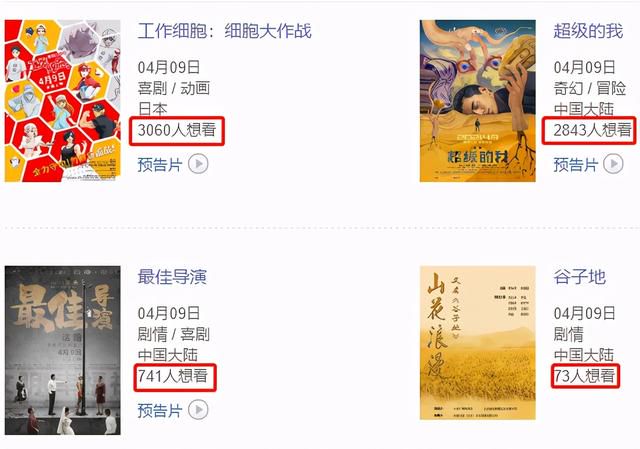Play trailer icon for 超级的我
640x449 pixels.
point(613,164)
